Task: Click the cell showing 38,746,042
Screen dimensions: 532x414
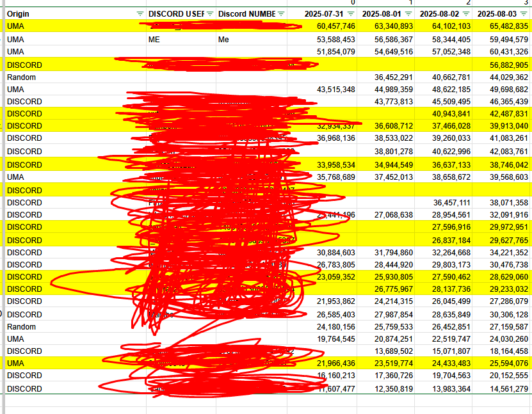Action: [502, 165]
